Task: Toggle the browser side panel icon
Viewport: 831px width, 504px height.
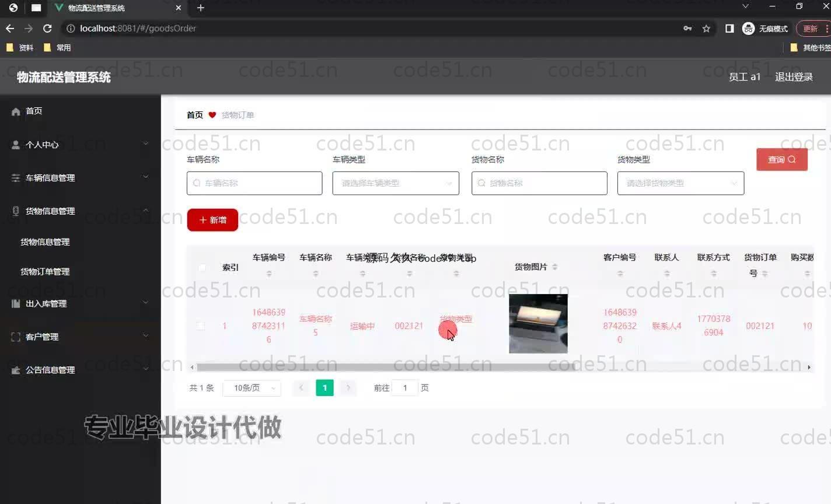Action: pos(729,28)
